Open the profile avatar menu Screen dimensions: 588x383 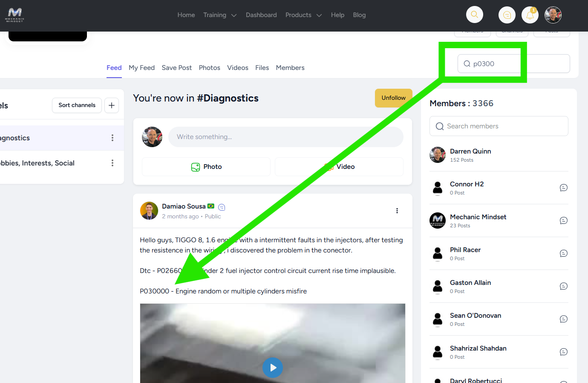[x=553, y=15]
